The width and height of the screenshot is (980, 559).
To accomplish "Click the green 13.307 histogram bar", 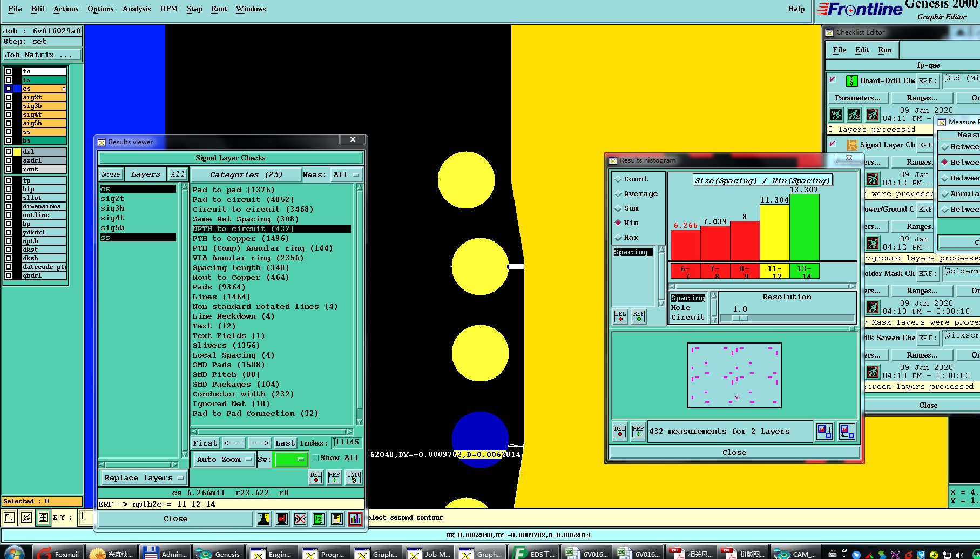I will (x=805, y=227).
